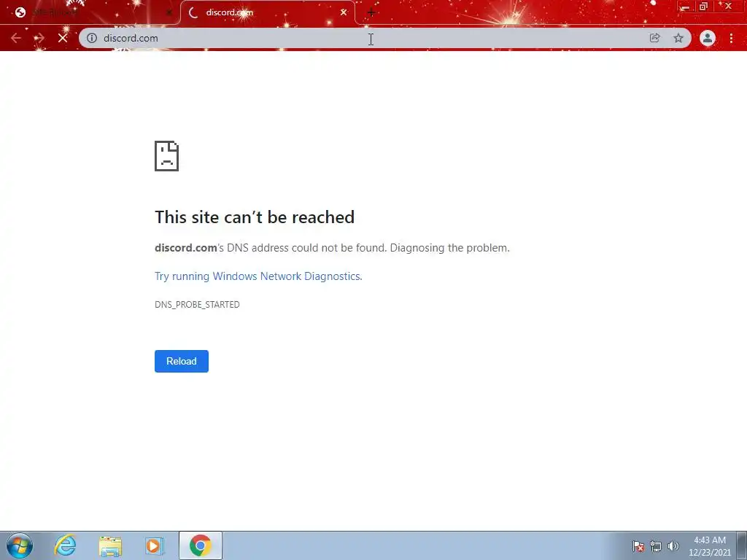
Task: Click Chrome icon in taskbar
Action: coord(201,545)
